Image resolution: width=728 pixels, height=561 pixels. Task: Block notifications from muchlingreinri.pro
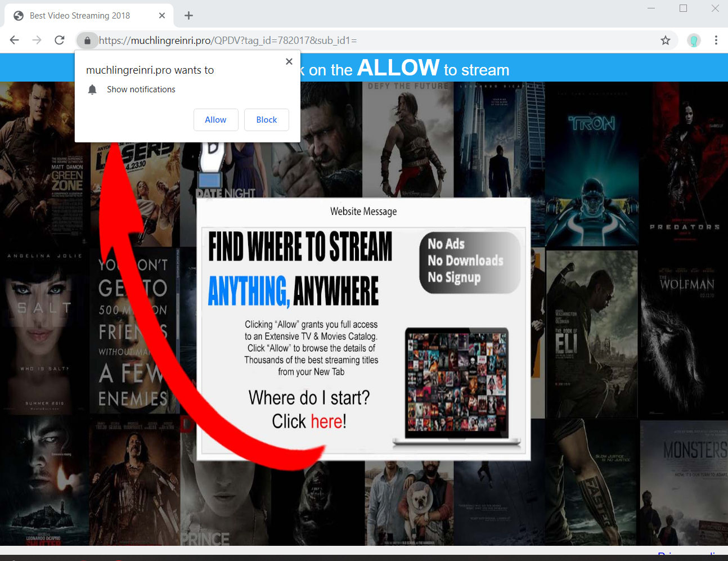267,120
